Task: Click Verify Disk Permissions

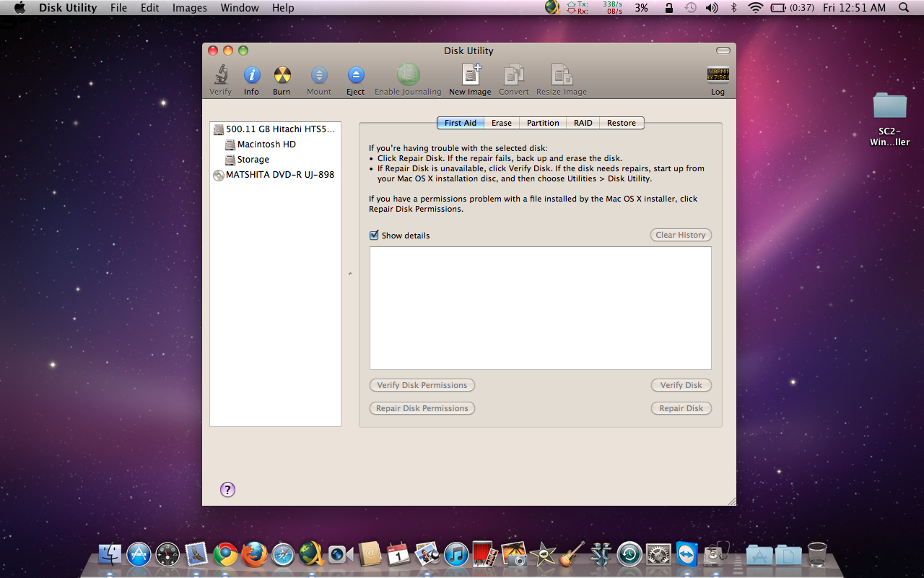Action: pos(422,385)
